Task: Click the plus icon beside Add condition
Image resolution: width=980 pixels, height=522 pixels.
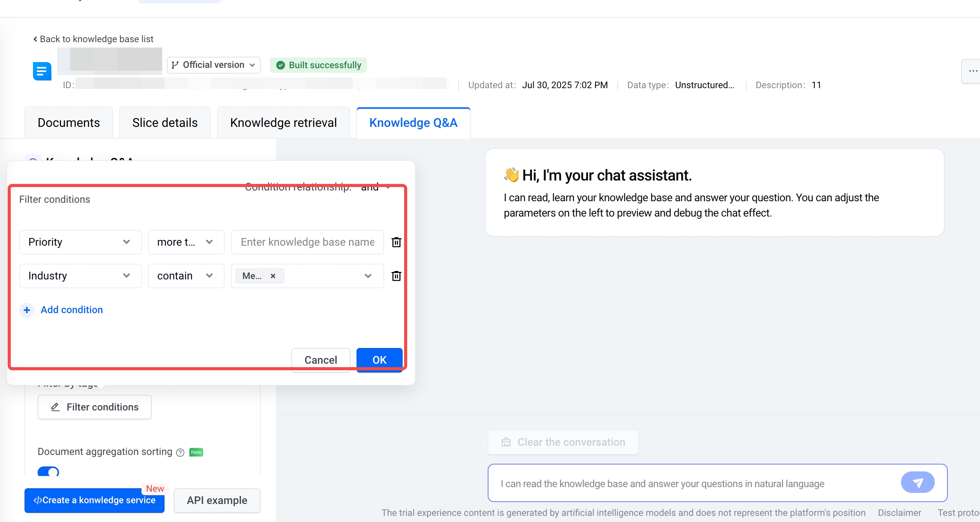Action: pyautogui.click(x=27, y=310)
